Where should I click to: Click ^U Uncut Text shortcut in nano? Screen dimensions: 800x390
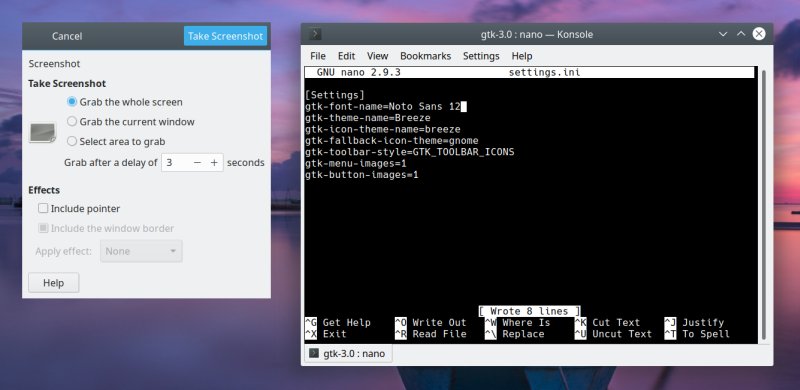[613, 334]
